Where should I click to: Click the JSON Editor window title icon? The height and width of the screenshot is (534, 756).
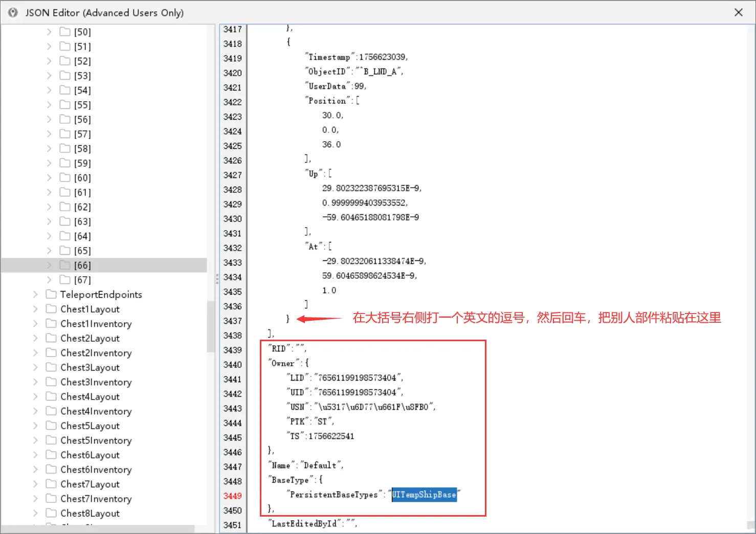pyautogui.click(x=13, y=12)
